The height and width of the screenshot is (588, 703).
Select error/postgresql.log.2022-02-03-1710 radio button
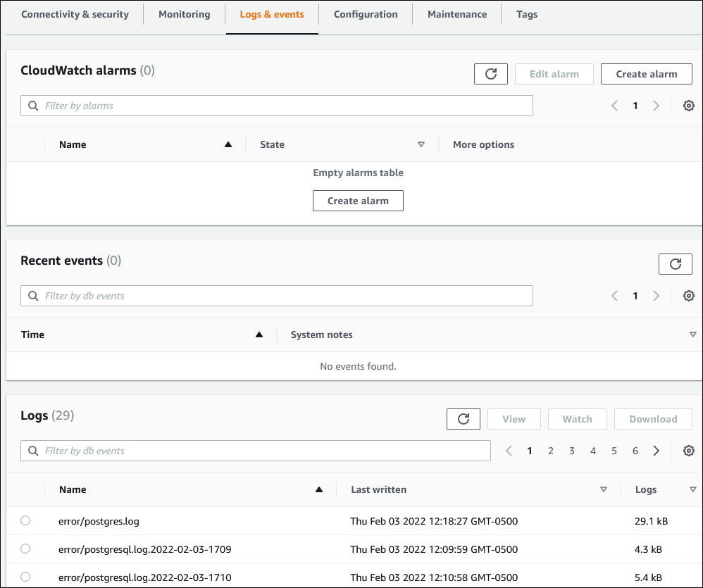(25, 577)
